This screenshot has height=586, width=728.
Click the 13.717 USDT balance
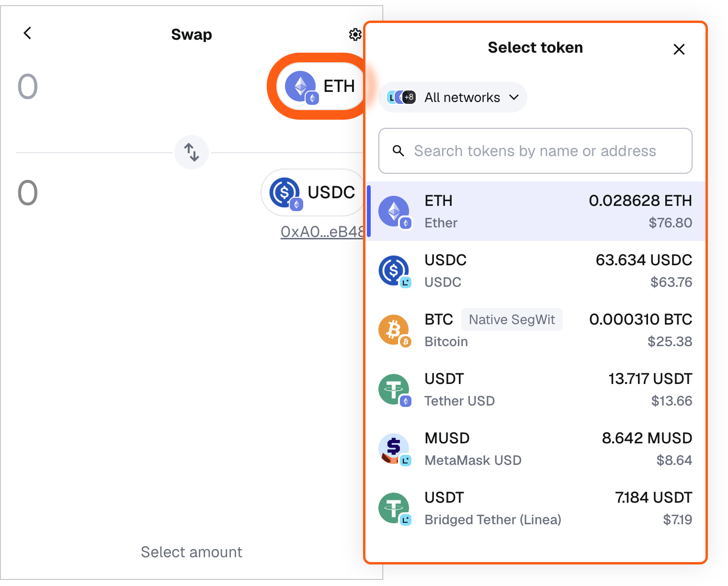[650, 379]
